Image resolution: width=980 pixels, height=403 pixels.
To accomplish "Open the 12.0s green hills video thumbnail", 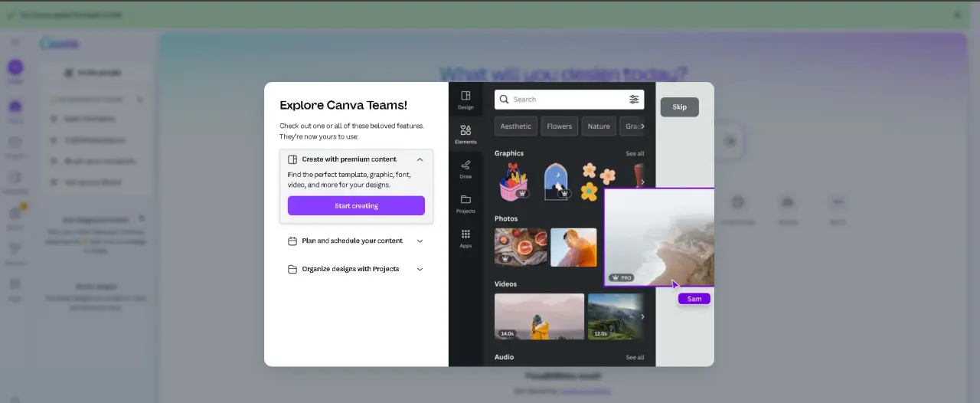I will [x=616, y=316].
